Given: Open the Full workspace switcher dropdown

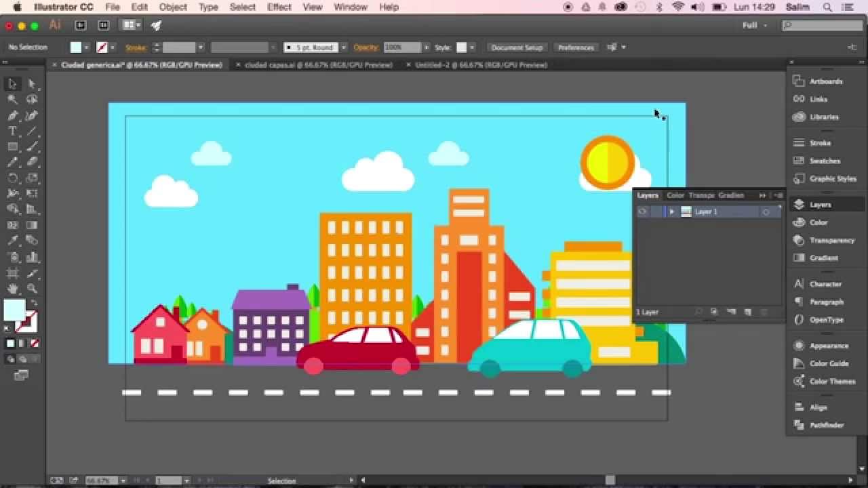Looking at the screenshot, I should (x=755, y=25).
